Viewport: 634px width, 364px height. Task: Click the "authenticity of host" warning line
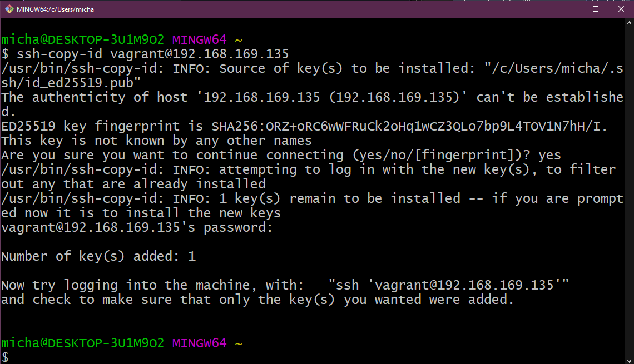(x=311, y=97)
